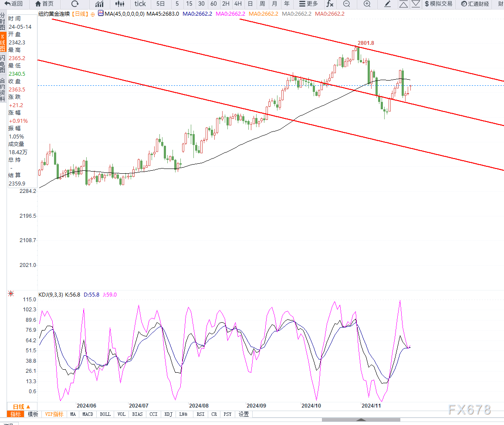Select the MACD indicator tab

tap(88, 414)
